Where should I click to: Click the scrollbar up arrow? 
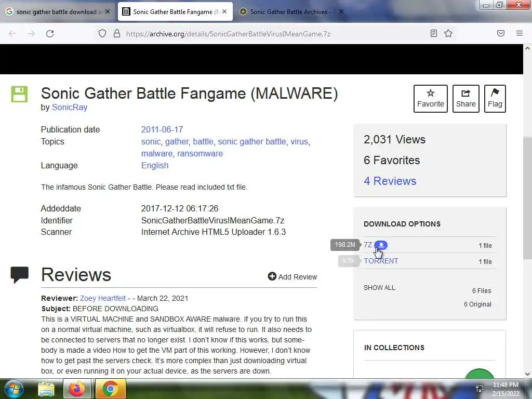click(527, 48)
